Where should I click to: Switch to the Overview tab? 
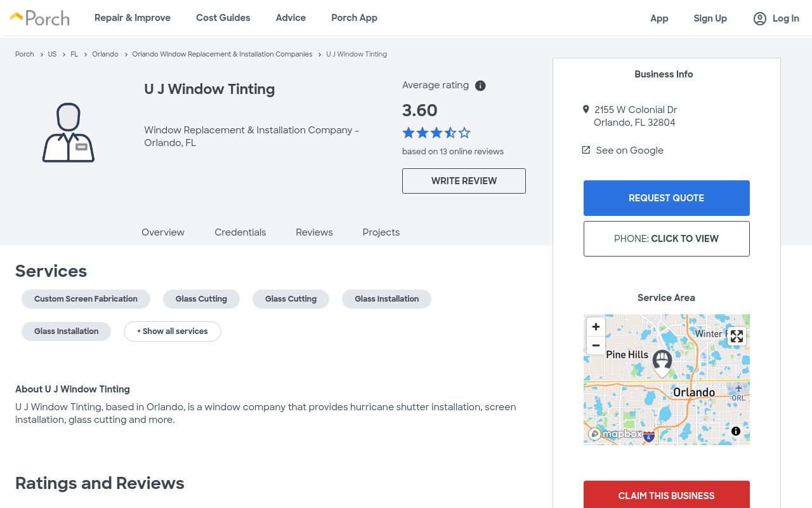pyautogui.click(x=163, y=232)
